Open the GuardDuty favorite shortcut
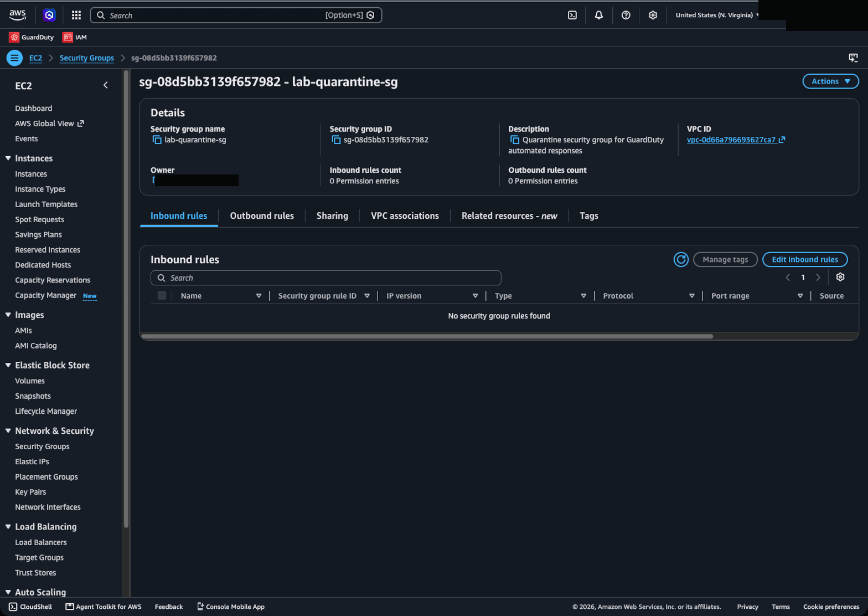The width and height of the screenshot is (868, 616). 32,37
